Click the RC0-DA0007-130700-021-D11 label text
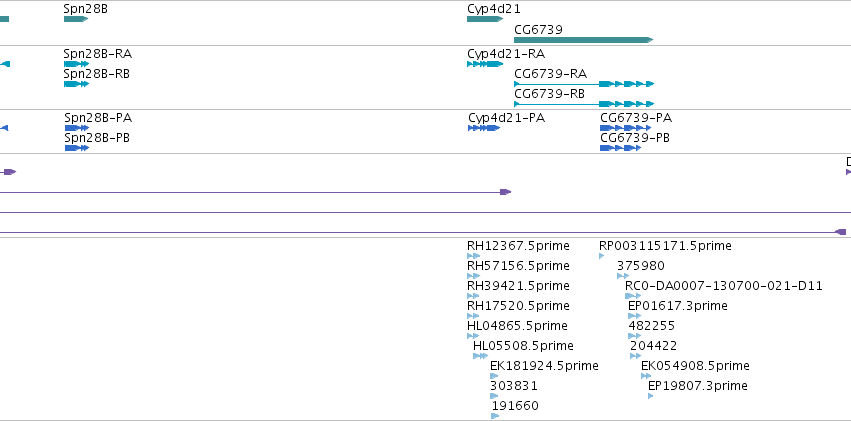 pyautogui.click(x=724, y=286)
